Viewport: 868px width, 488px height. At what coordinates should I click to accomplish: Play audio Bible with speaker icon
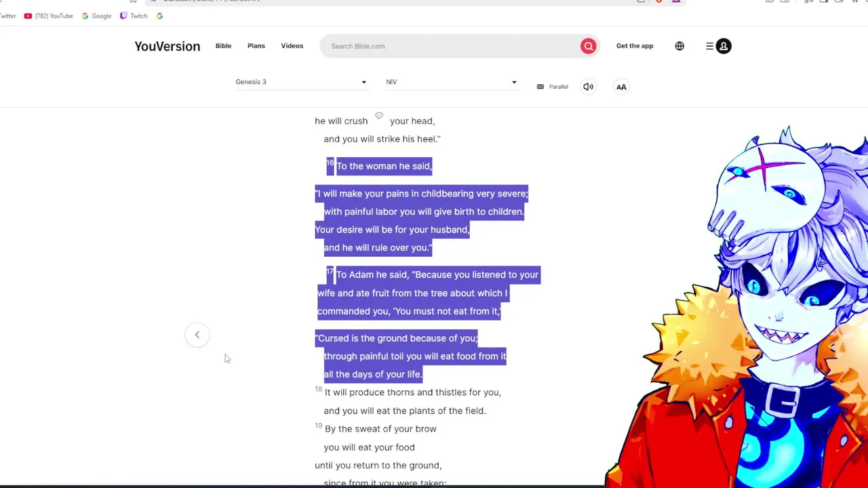pyautogui.click(x=588, y=87)
